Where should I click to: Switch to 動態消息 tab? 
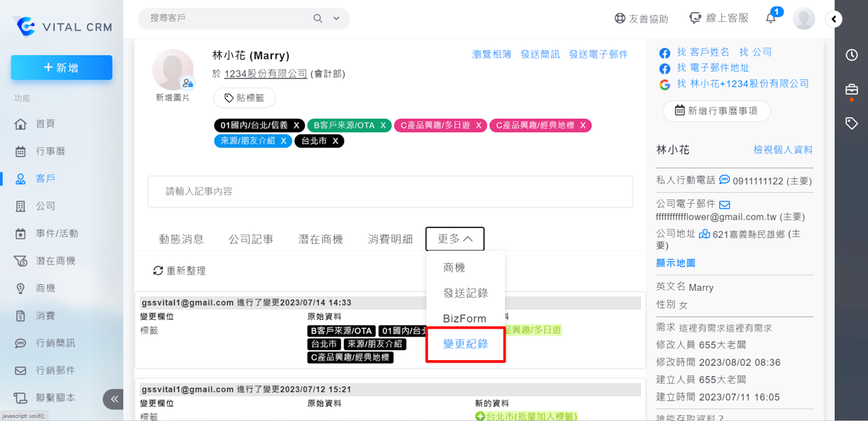pos(181,239)
